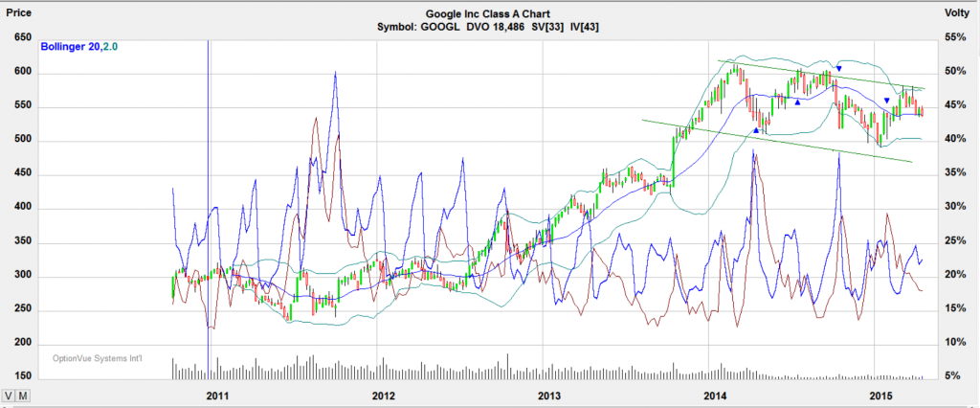Image resolution: width=980 pixels, height=408 pixels.
Task: Click the V button below the chart
Action: coord(8,396)
